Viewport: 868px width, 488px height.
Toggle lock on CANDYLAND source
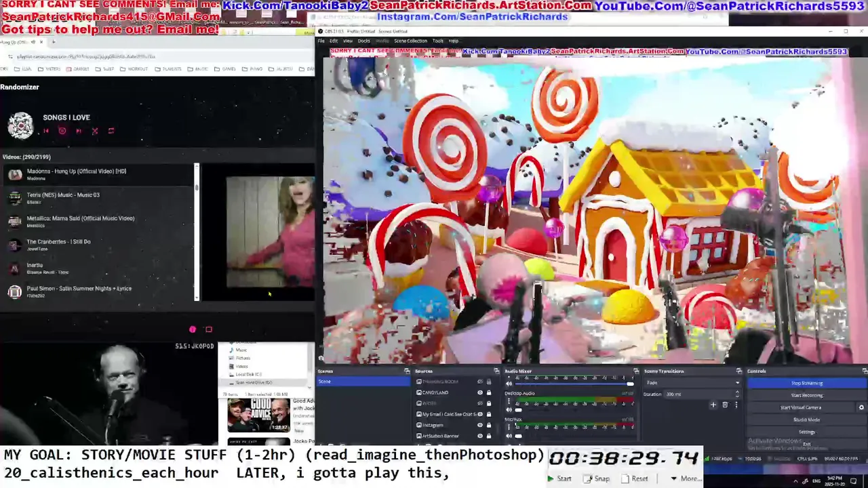[489, 392]
